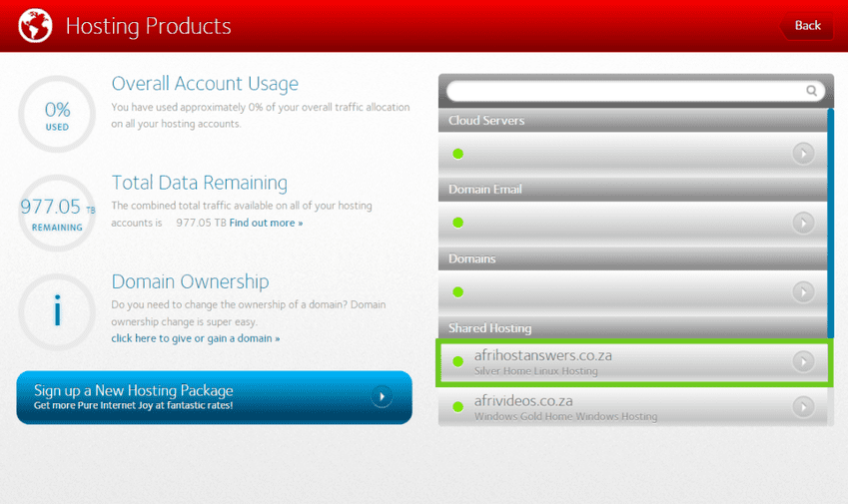Click inside the hosting search field
848x504 pixels.
pyautogui.click(x=624, y=91)
